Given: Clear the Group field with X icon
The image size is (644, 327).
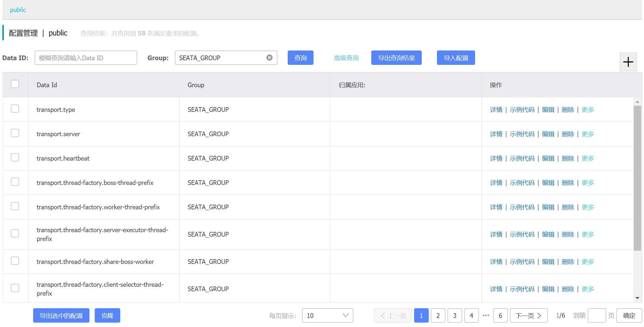Looking at the screenshot, I should point(269,58).
